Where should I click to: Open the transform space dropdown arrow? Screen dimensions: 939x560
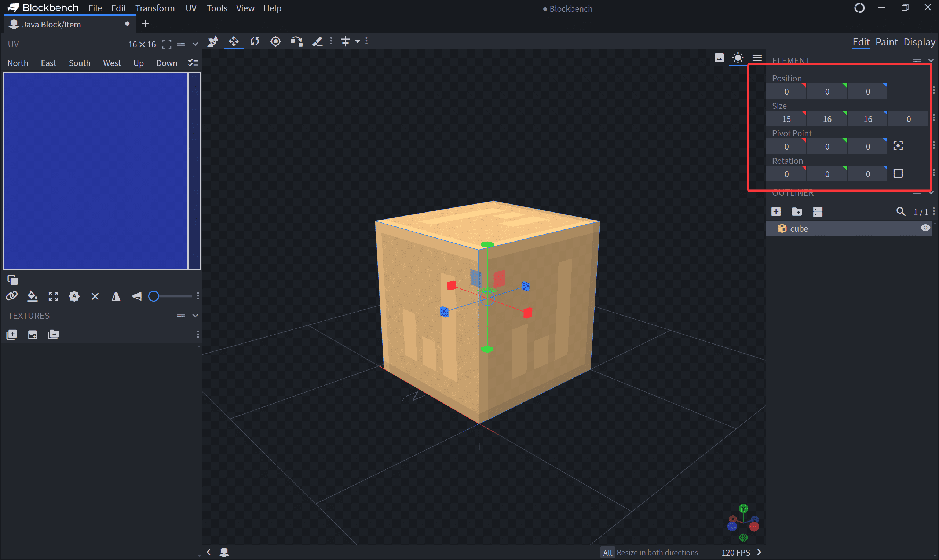click(357, 41)
